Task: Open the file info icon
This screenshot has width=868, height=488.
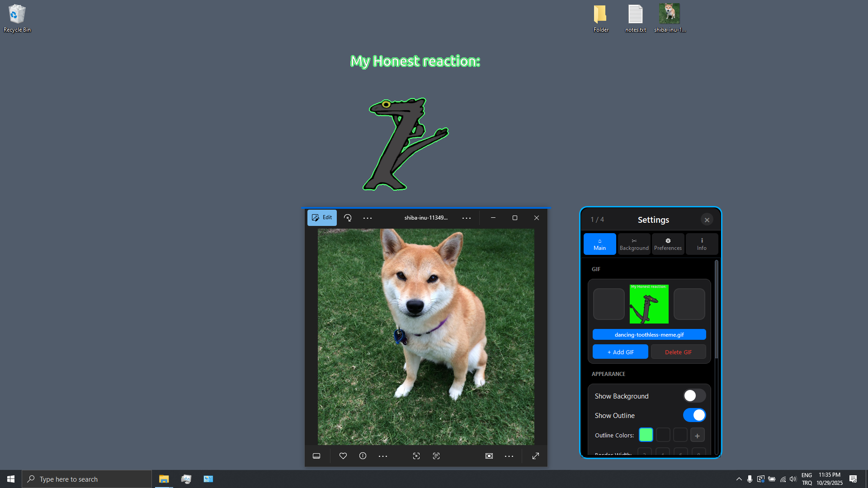Action: (x=363, y=456)
